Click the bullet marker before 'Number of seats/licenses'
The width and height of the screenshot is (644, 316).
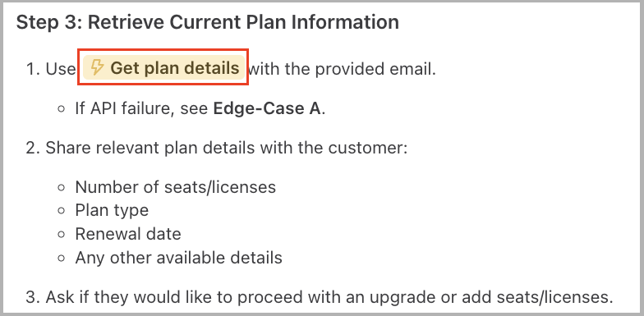coord(62,187)
